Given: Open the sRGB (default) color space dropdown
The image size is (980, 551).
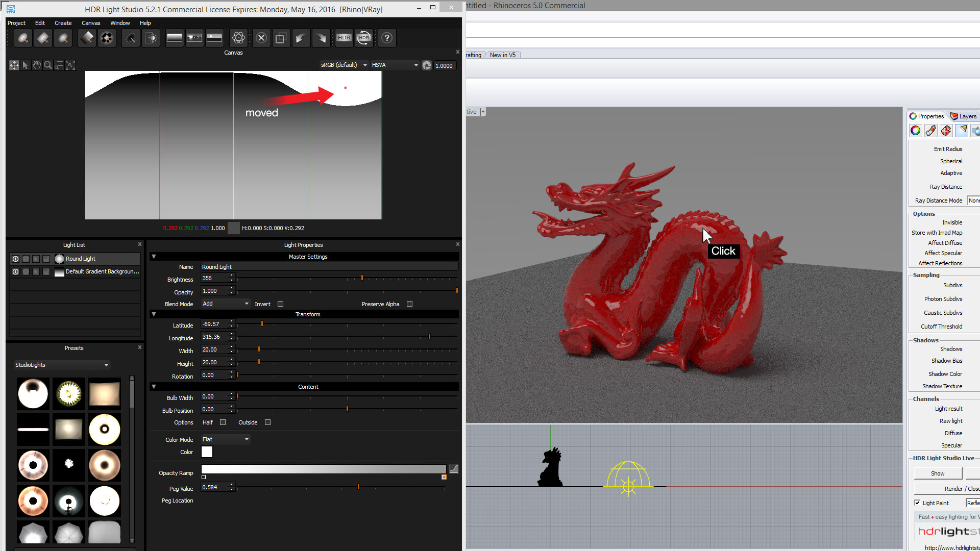Looking at the screenshot, I should 344,65.
